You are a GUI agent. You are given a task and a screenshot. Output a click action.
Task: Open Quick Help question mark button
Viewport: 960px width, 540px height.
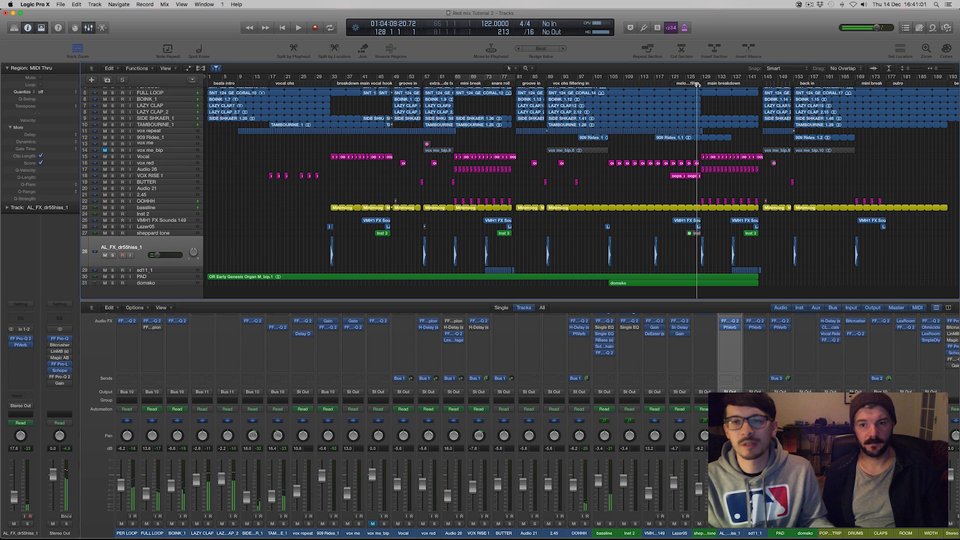58,28
